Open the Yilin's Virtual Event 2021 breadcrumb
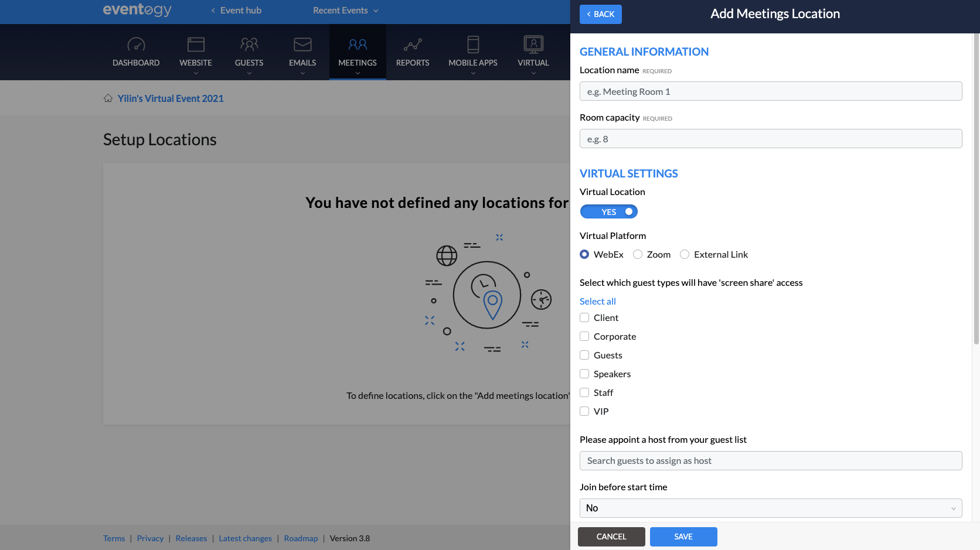Screen dimensions: 980x550 171,98
